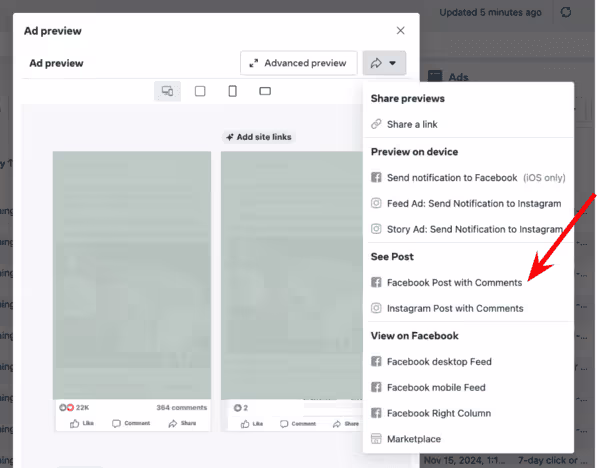Click the second ad preview image
Viewport: 599px width, 468px height.
tap(292, 275)
